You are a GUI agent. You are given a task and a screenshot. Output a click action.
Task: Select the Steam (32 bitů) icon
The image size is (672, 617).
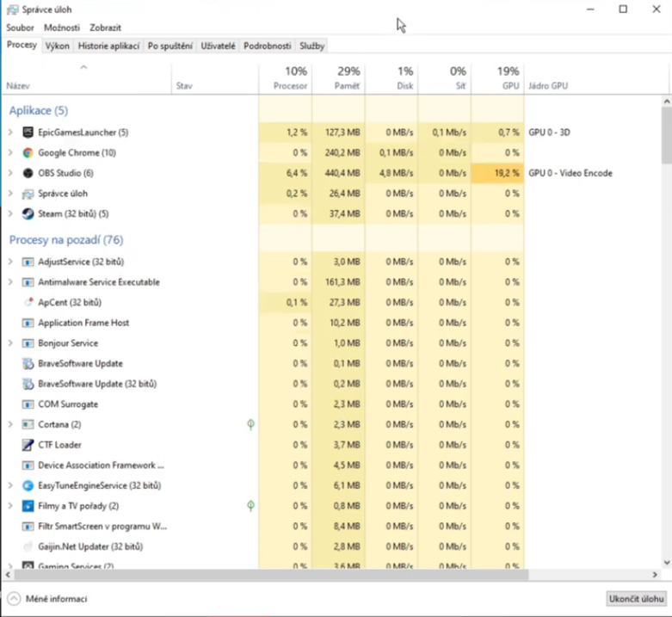pyautogui.click(x=28, y=213)
